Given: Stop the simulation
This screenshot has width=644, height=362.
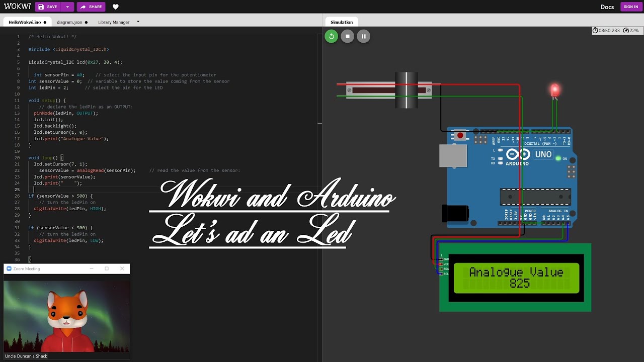Looking at the screenshot, I should (x=347, y=36).
